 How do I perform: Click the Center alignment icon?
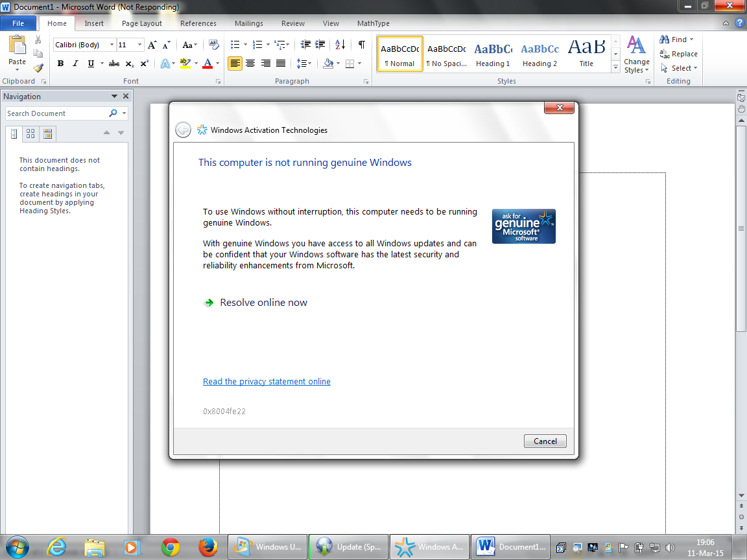coord(250,64)
